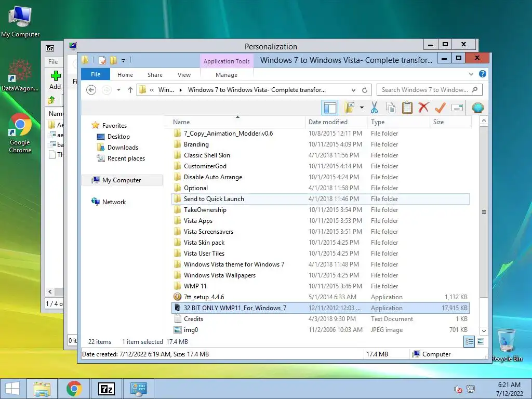This screenshot has width=532, height=399.
Task: Click the Add button in 7-Zip window
Action: pyautogui.click(x=55, y=80)
